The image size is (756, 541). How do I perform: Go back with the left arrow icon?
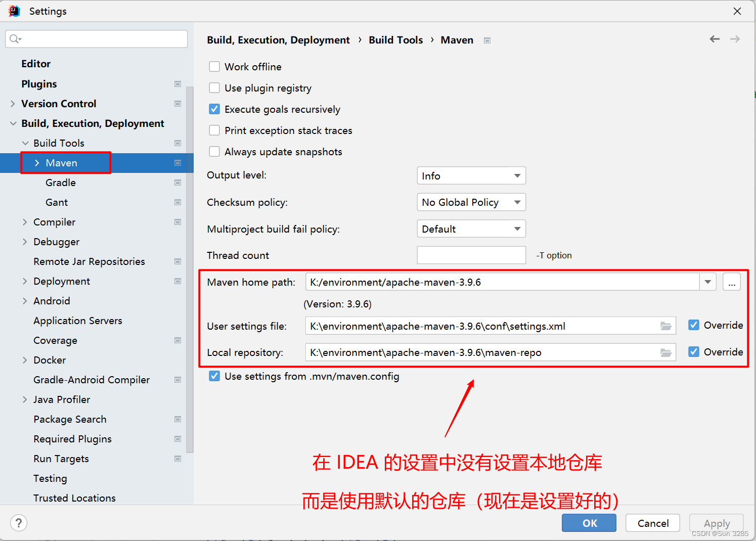pos(715,39)
